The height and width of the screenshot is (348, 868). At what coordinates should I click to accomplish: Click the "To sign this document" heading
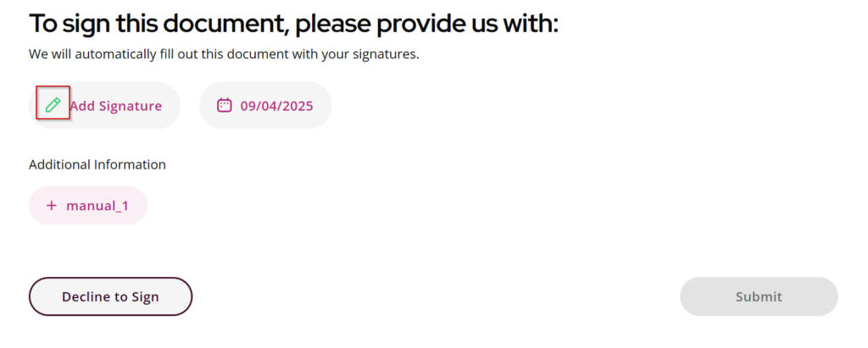pos(293,25)
